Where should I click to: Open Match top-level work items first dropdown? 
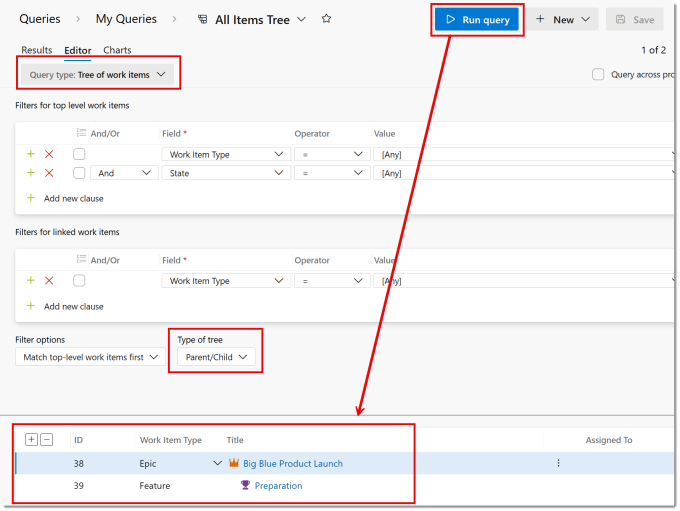coord(90,357)
